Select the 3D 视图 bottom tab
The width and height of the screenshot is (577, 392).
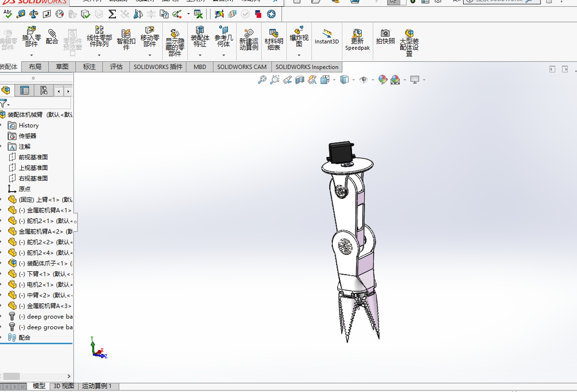click(64, 386)
